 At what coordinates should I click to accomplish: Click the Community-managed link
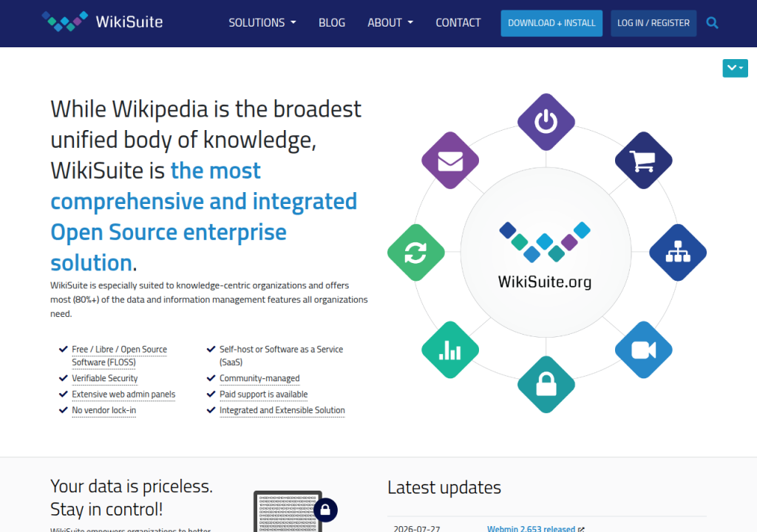pos(259,378)
